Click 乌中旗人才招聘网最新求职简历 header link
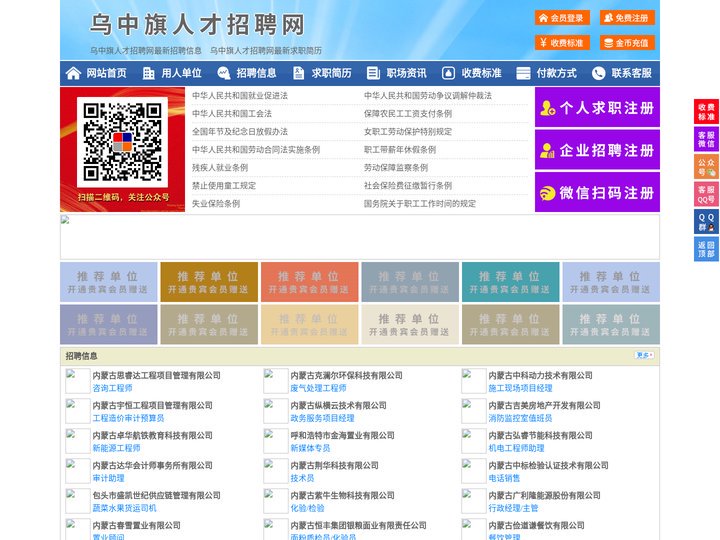720x540 pixels. coord(266,51)
